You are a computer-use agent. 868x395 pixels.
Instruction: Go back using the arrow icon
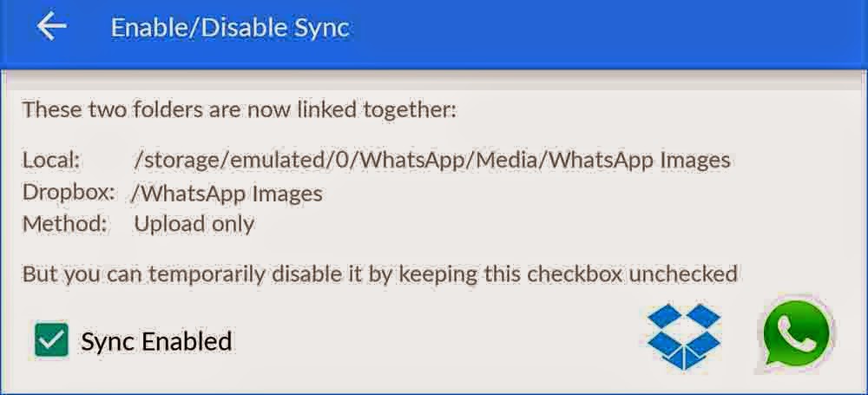pyautogui.click(x=51, y=27)
